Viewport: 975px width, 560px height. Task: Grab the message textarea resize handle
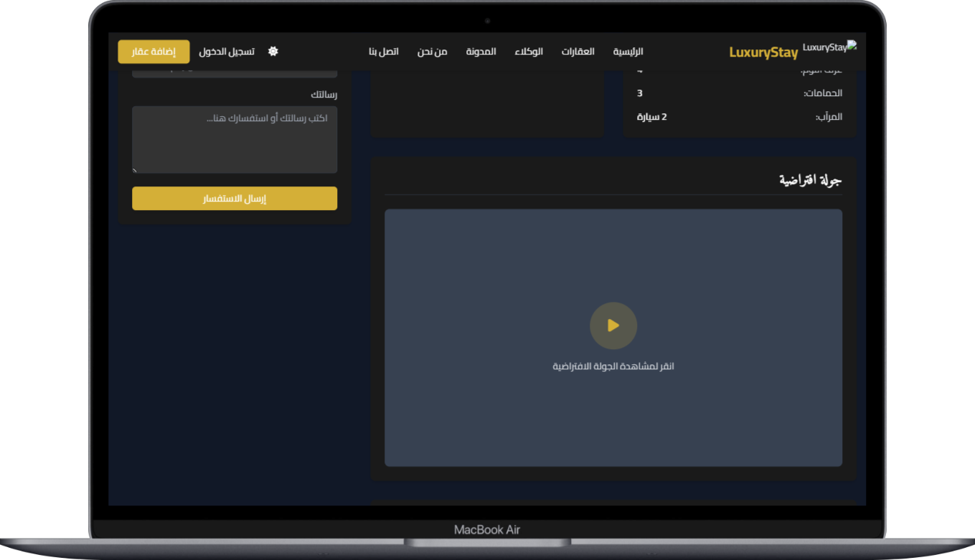(x=135, y=170)
